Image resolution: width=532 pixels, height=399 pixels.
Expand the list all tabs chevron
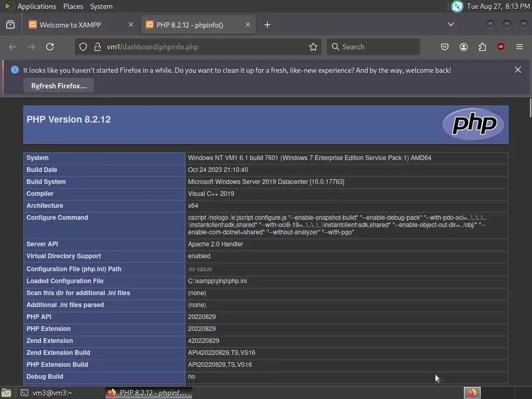tap(450, 24)
